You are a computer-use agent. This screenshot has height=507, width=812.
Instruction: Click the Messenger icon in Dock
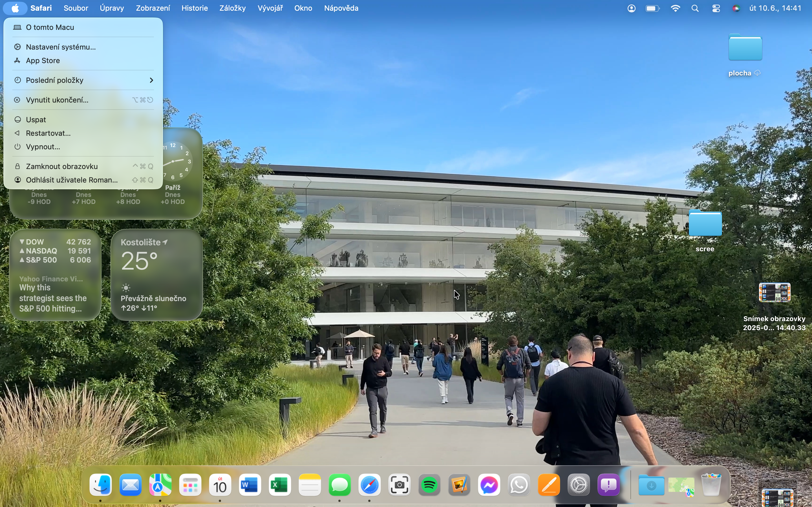(x=489, y=485)
